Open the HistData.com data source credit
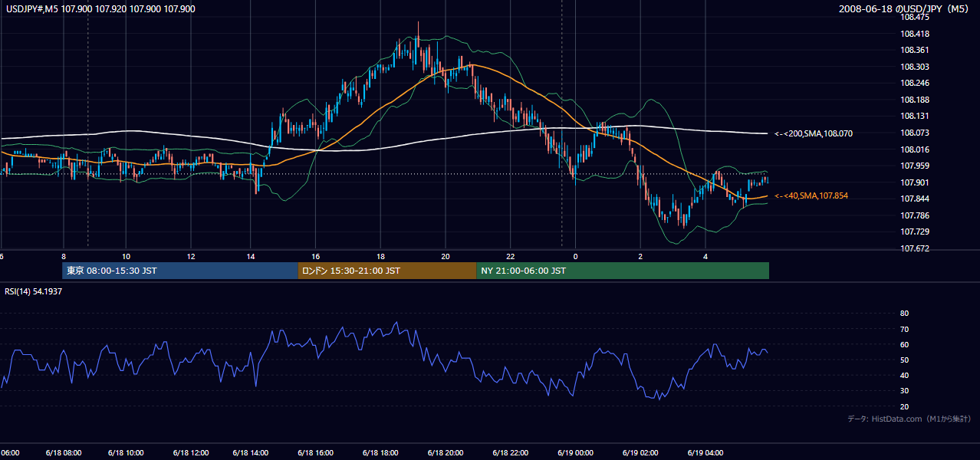 pyautogui.click(x=909, y=419)
